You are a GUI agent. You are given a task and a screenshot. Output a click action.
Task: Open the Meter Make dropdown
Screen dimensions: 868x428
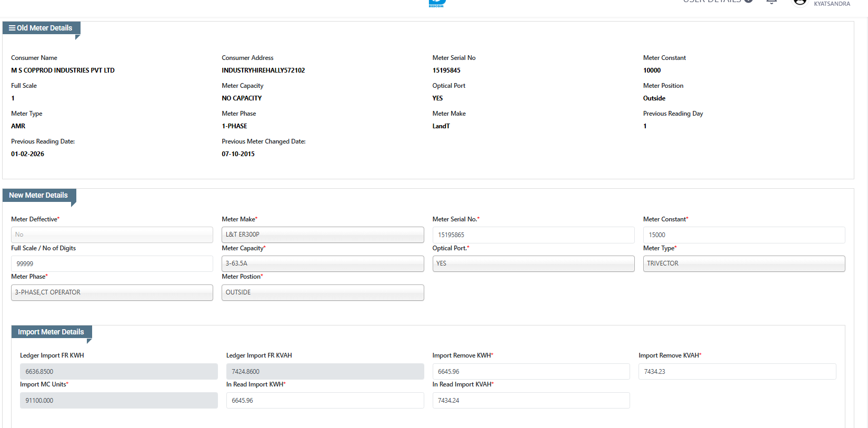[x=322, y=235]
